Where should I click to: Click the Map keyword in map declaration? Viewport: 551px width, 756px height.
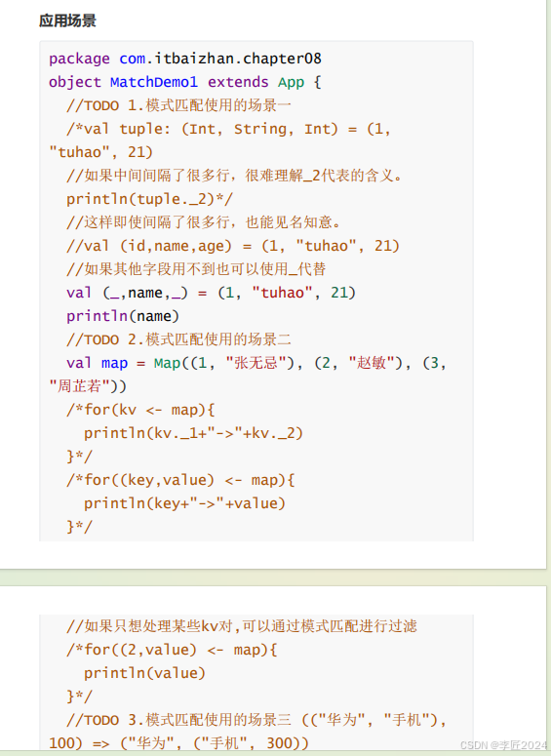pos(167,363)
